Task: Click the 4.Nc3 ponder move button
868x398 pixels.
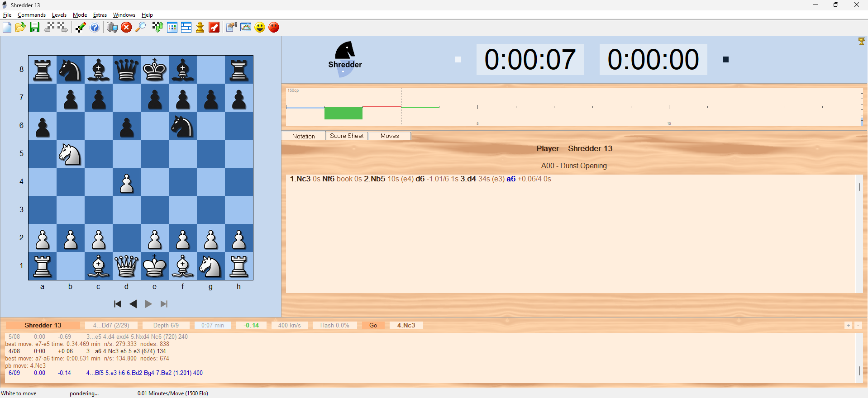Action: point(406,326)
